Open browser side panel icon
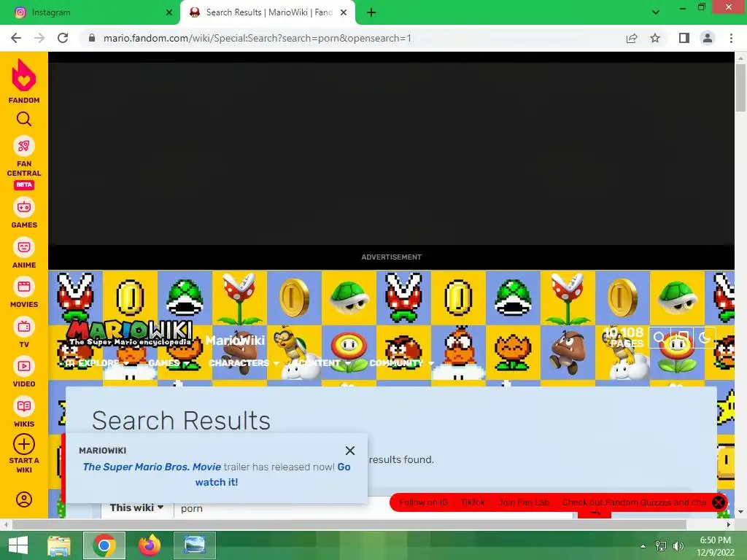This screenshot has height=560, width=747. point(684,38)
